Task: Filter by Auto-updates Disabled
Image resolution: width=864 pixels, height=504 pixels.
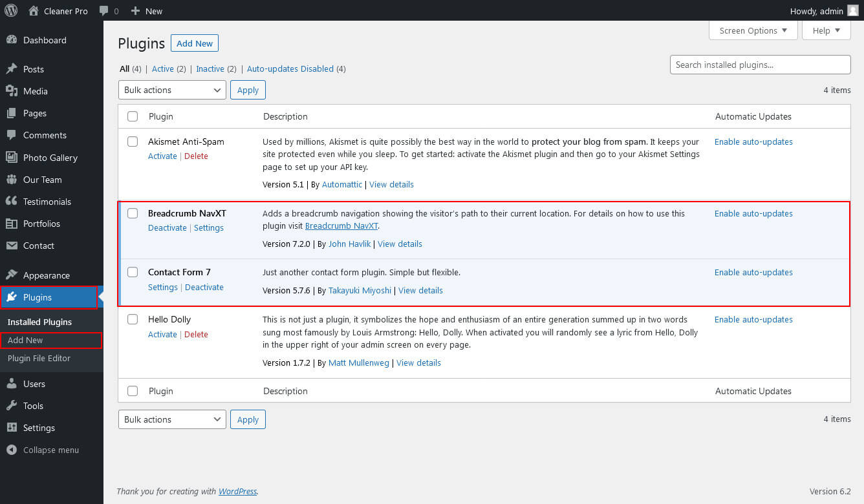Action: coord(290,68)
